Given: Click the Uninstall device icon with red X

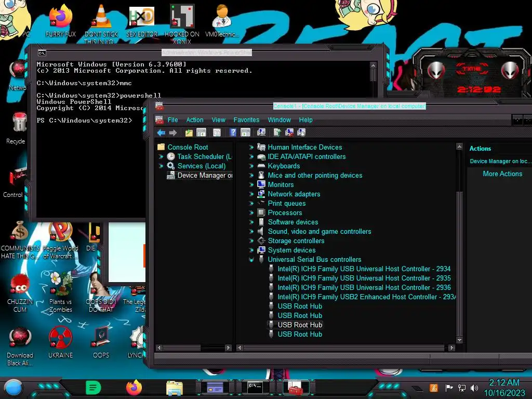Looking at the screenshot, I should tap(289, 132).
